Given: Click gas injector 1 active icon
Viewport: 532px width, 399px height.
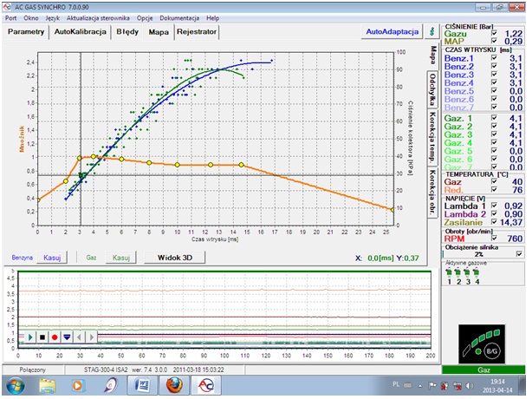Looking at the screenshot, I should click(450, 271).
